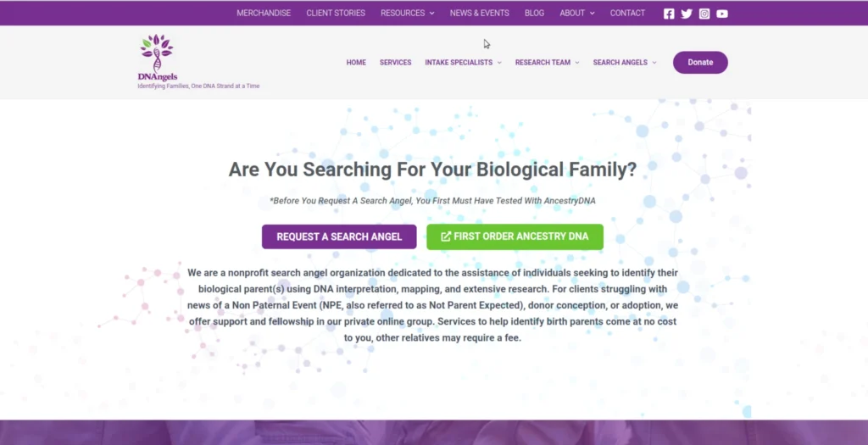Image resolution: width=868 pixels, height=445 pixels.
Task: Click the DNAngels tree logo
Action: tap(157, 56)
